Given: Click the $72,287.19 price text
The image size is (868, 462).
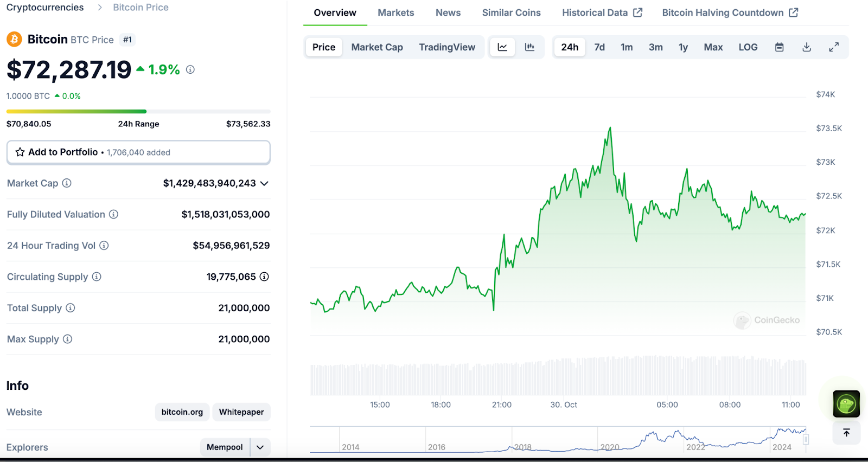Looking at the screenshot, I should (x=69, y=69).
